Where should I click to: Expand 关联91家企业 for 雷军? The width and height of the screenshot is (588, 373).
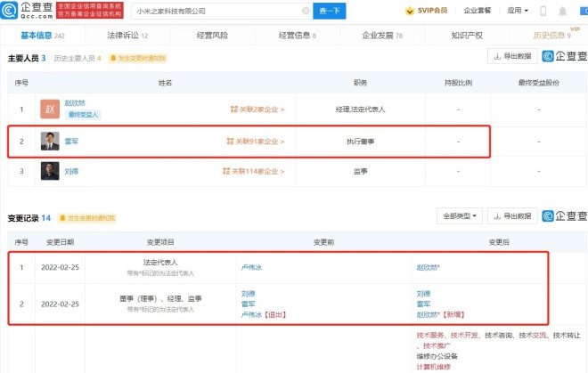point(256,142)
